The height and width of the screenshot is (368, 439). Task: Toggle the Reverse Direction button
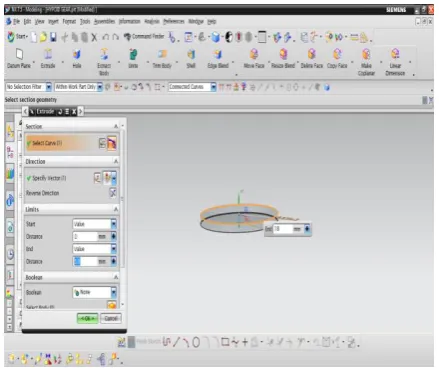coord(113,193)
